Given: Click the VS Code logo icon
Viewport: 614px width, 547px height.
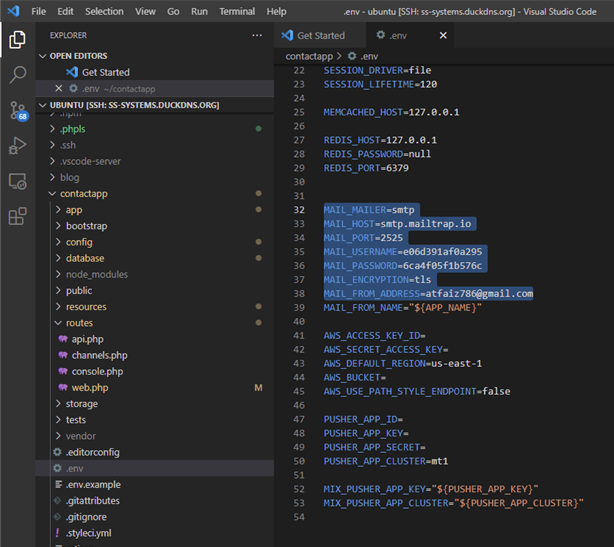Looking at the screenshot, I should click(13, 11).
